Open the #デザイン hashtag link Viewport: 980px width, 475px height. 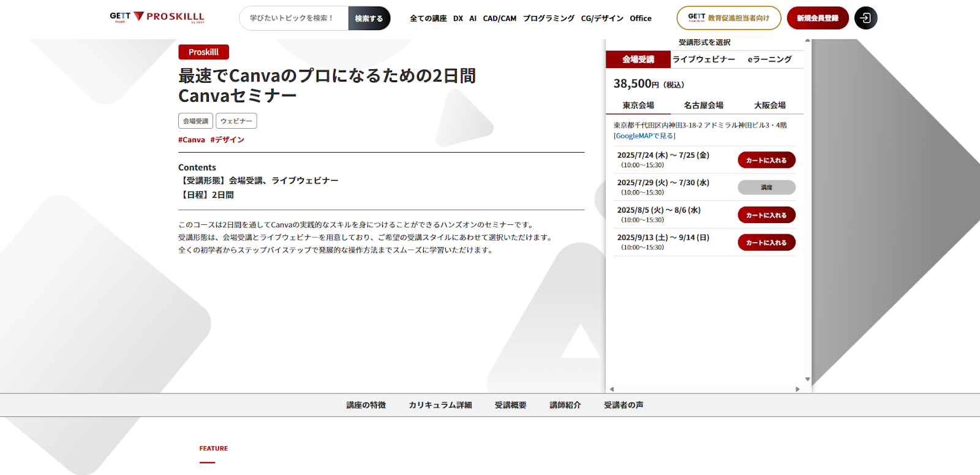[x=227, y=140]
